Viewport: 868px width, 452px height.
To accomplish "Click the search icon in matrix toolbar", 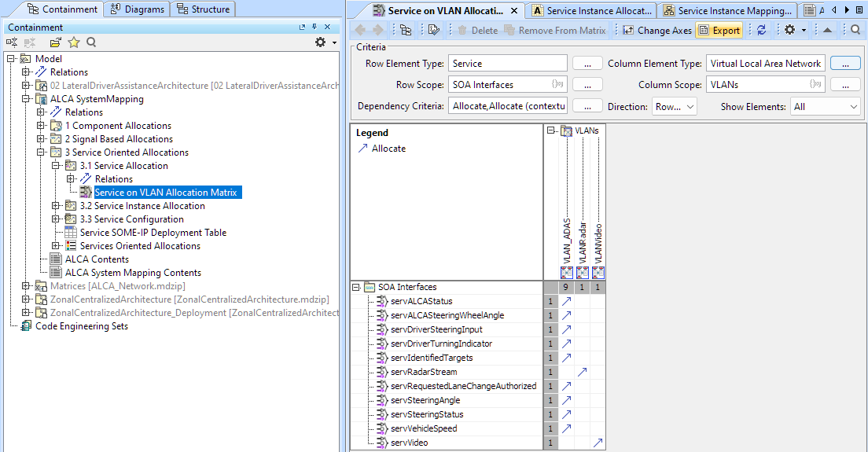I will (855, 30).
